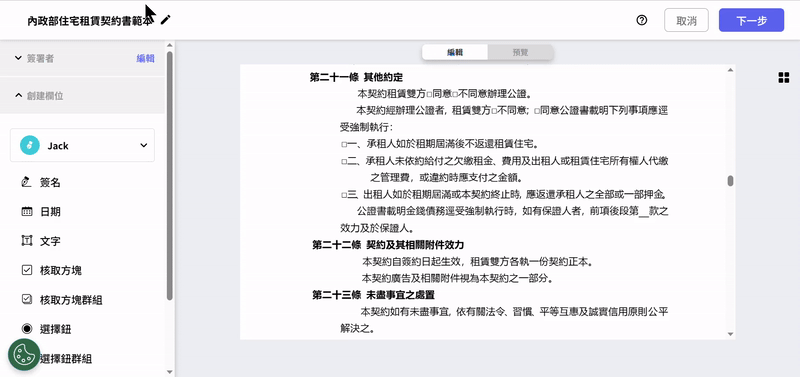800x377 pixels.
Task: Open the help question mark icon
Action: [x=642, y=20]
